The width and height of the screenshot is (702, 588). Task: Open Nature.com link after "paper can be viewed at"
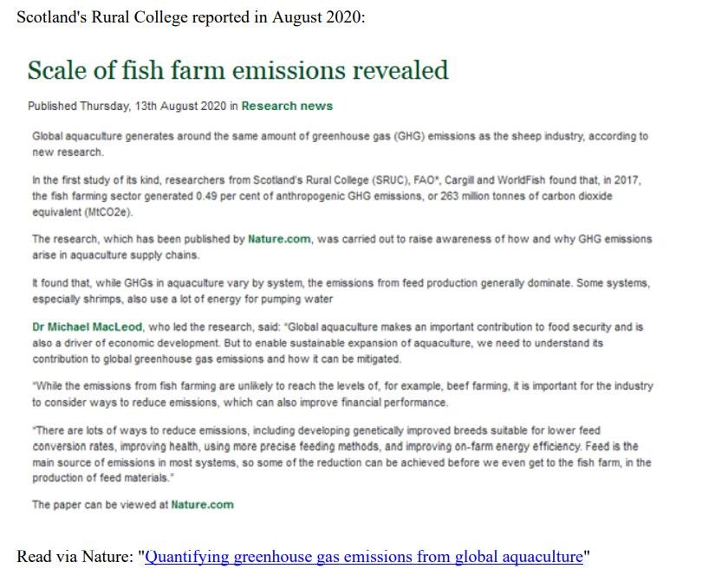pyautogui.click(x=202, y=505)
